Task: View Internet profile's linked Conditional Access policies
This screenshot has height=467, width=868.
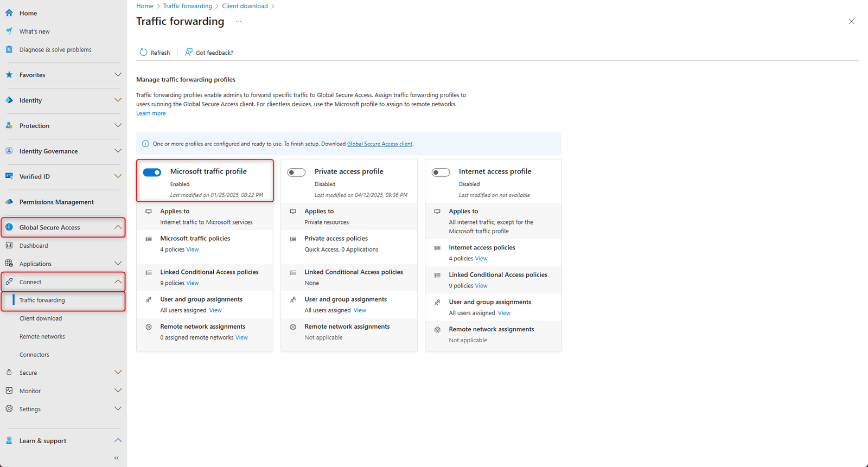Action: click(x=481, y=286)
